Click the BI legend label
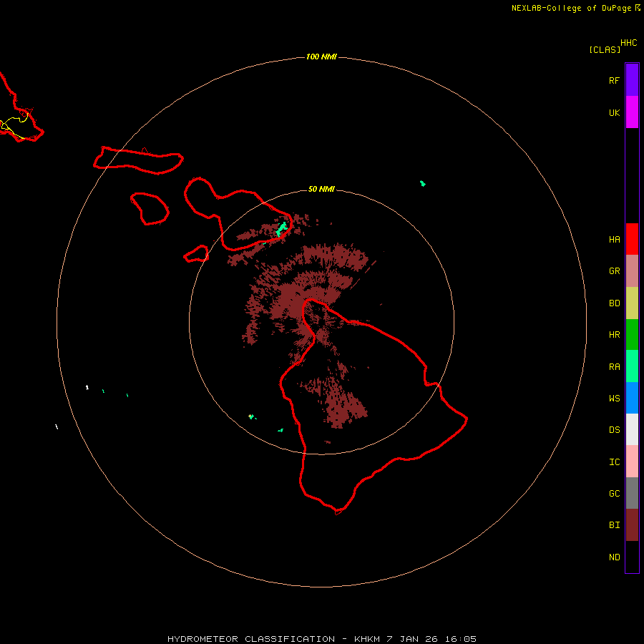Viewport: 644px width, 644px height. pos(614,525)
